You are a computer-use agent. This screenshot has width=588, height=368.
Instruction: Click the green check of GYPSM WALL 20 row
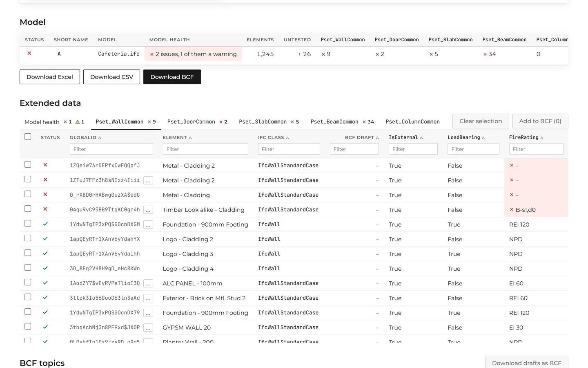pos(45,327)
